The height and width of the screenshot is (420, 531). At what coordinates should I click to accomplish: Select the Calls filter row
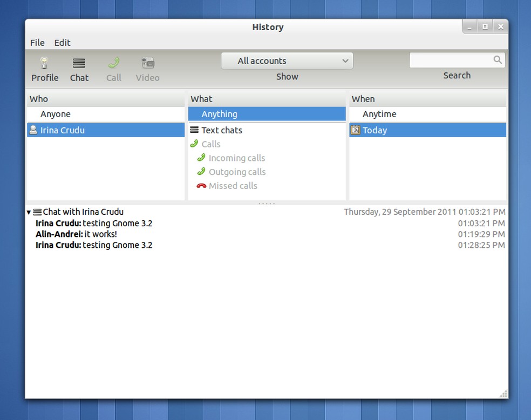click(x=267, y=144)
